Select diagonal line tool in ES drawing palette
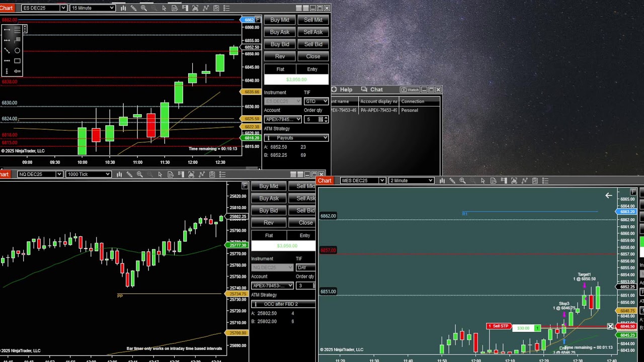 click(x=7, y=50)
